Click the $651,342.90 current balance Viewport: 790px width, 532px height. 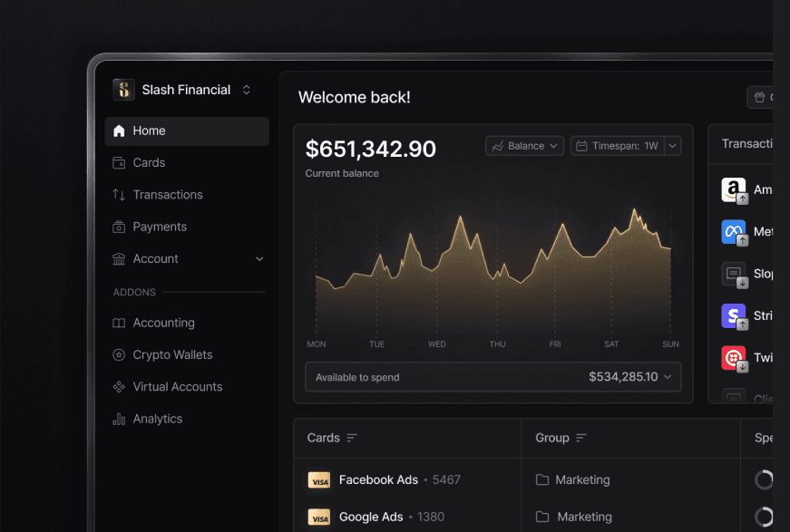[x=371, y=149]
